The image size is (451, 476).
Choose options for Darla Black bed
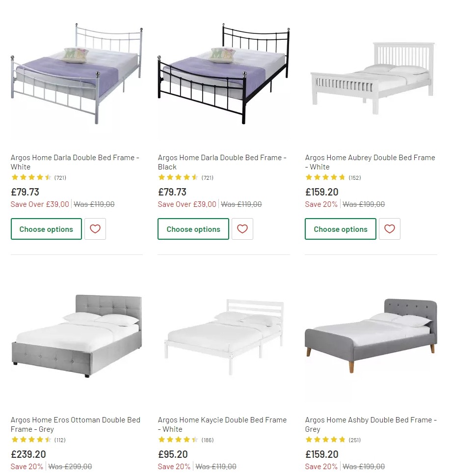[193, 229]
